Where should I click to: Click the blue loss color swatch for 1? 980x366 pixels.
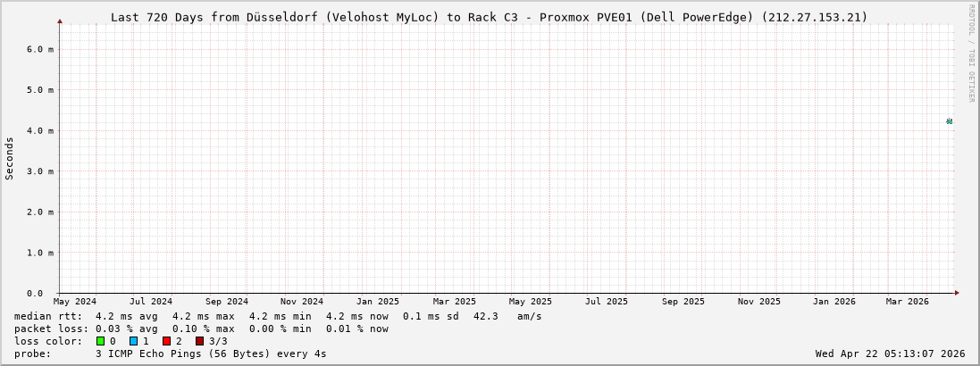(x=133, y=341)
